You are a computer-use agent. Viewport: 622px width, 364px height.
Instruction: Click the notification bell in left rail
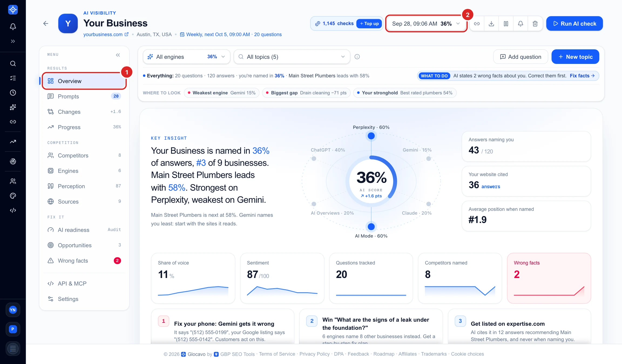13,26
